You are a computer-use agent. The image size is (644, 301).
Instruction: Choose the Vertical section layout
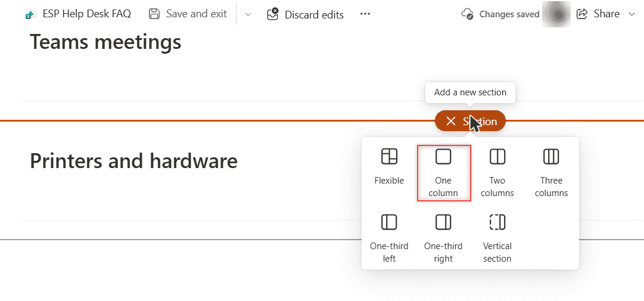[497, 238]
